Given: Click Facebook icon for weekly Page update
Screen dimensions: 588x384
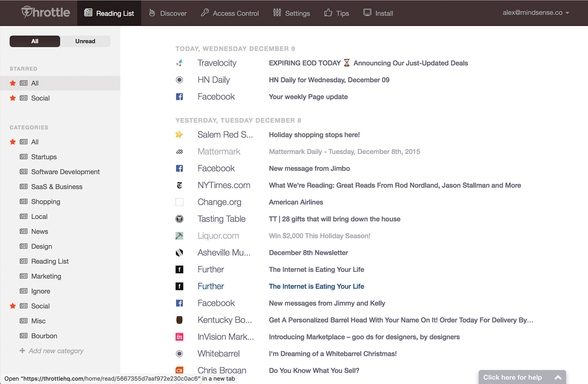Looking at the screenshot, I should coord(179,97).
